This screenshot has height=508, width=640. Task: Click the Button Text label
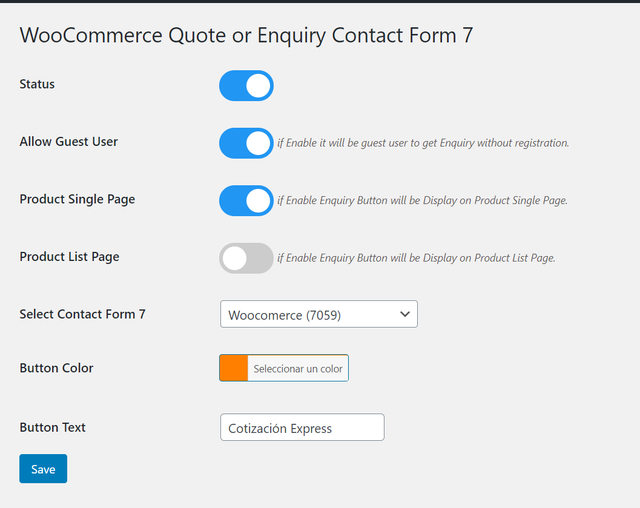53,427
